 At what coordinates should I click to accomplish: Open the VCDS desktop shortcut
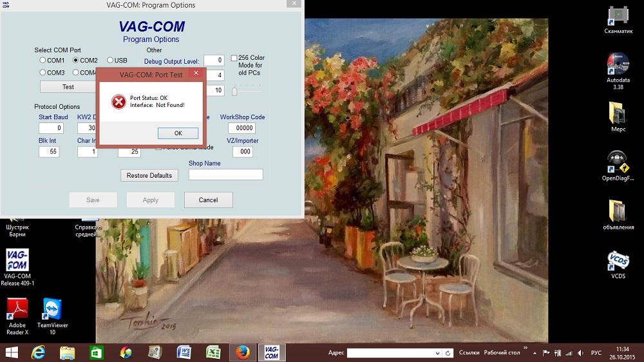pos(618,264)
